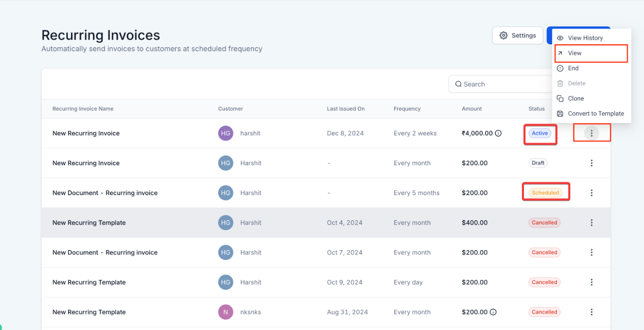The width and height of the screenshot is (644, 330).
Task: Choose View in the actions menu
Action: pos(574,53)
